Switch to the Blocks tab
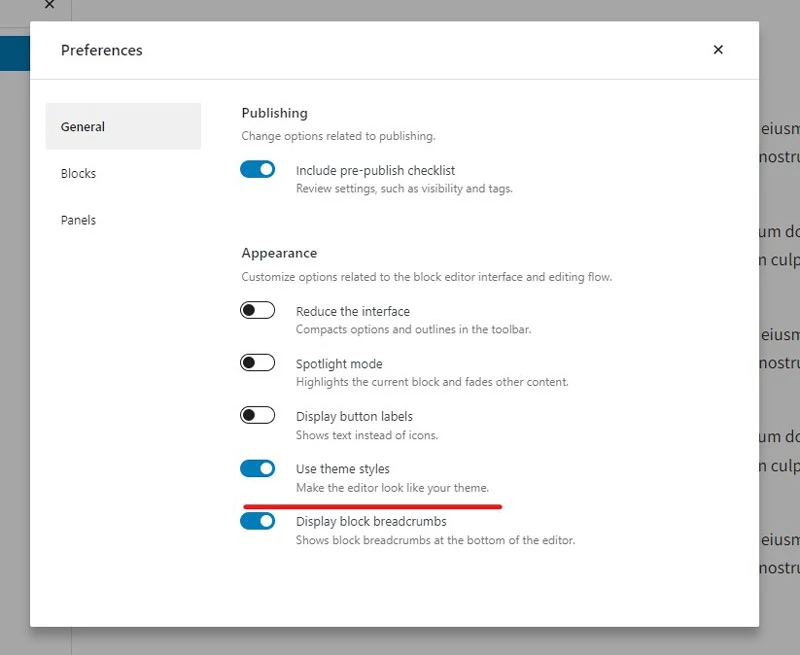 point(79,173)
